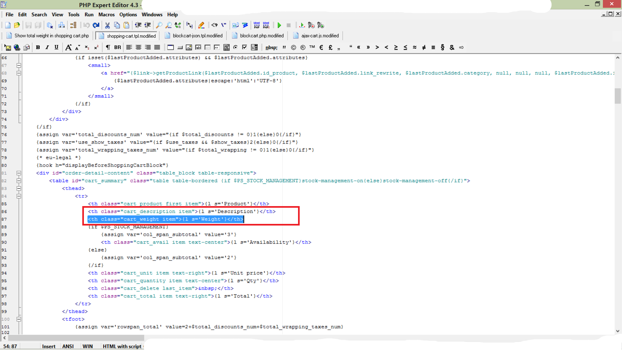Click the Find magnifier icon
This screenshot has width=622, height=364.
click(159, 25)
